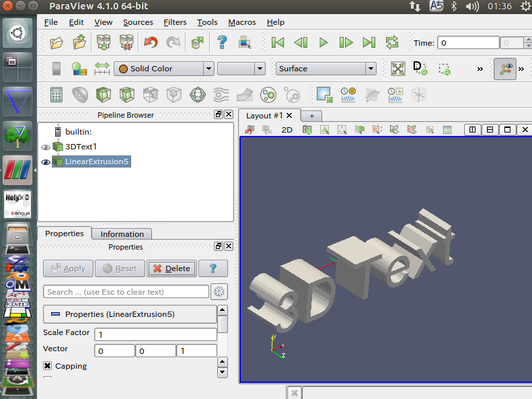Toggle 2D interaction mode in the view
This screenshot has width=532, height=399.
coord(287,130)
